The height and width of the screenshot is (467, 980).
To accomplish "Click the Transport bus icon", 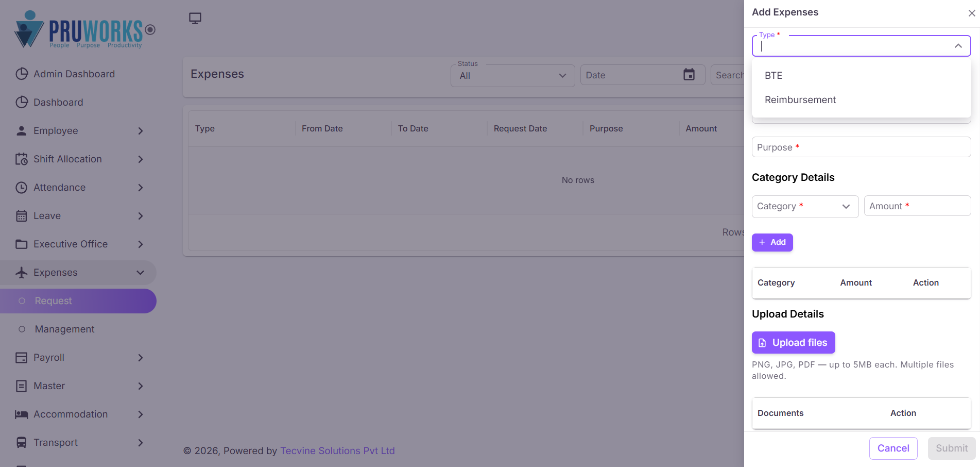I will tap(22, 442).
